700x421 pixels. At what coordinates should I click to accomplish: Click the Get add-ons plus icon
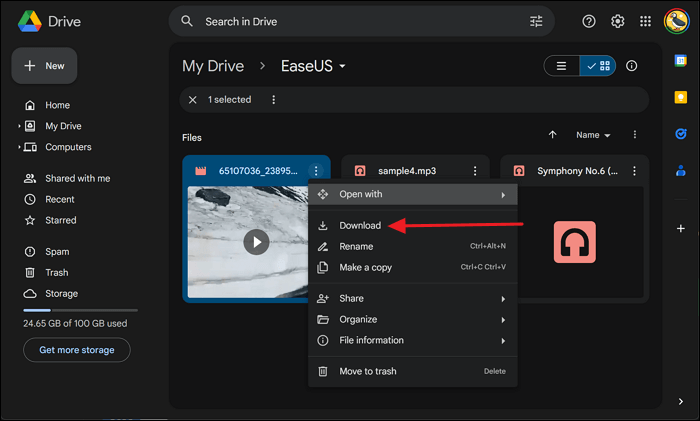[680, 228]
